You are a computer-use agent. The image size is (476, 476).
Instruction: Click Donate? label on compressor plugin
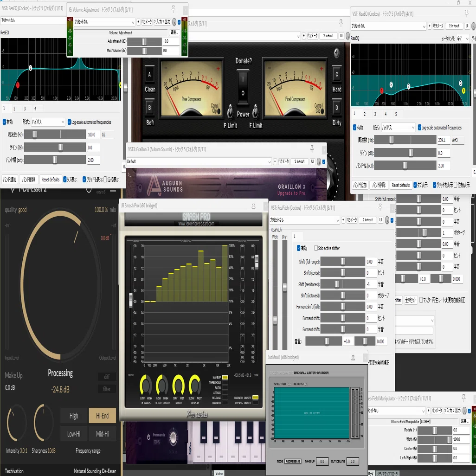coord(244,61)
